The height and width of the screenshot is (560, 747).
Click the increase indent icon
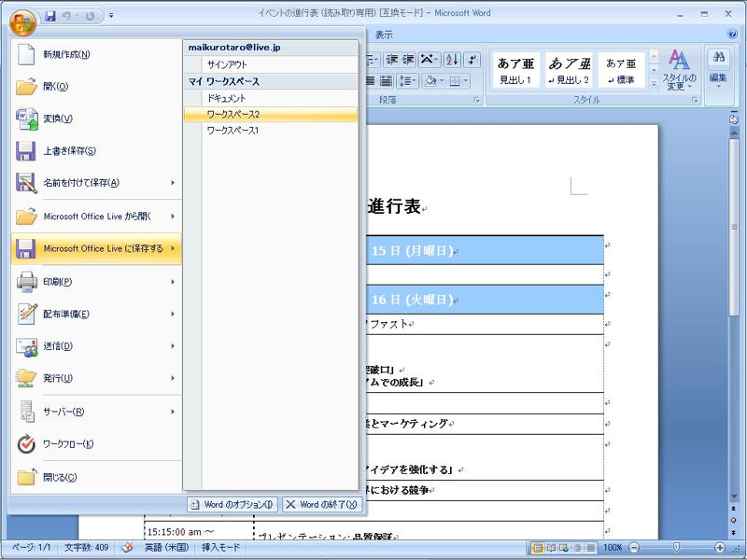click(x=408, y=60)
